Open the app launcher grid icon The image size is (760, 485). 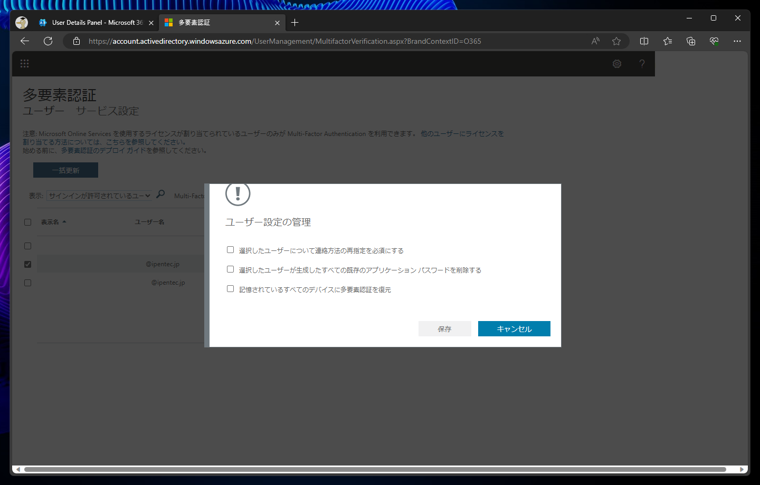click(x=25, y=63)
